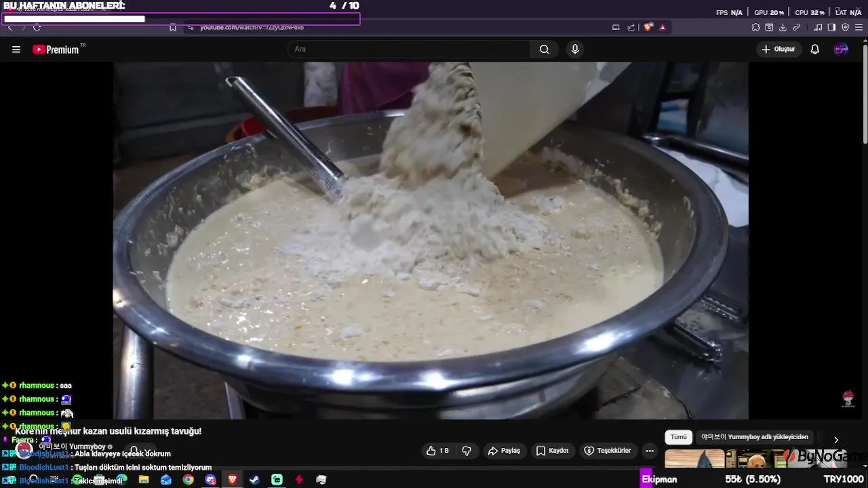
Task: Click the cast/screen icon in address bar
Action: point(616,27)
